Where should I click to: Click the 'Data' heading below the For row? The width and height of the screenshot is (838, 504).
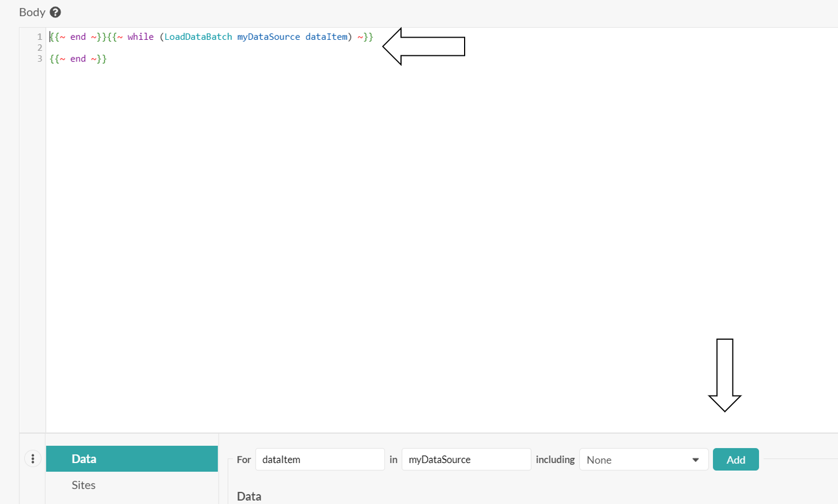tap(248, 496)
